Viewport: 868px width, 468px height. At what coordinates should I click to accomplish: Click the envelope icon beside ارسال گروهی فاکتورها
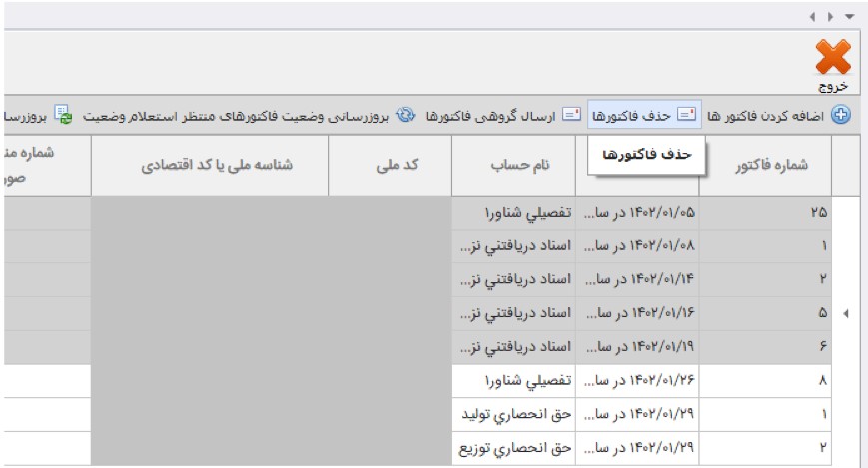[x=570, y=116]
